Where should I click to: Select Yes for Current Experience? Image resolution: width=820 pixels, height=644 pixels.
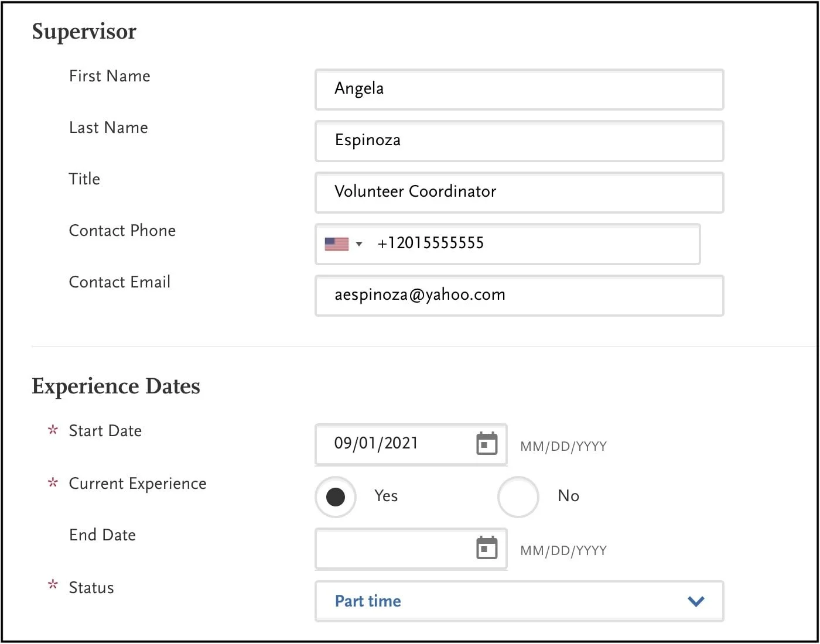pyautogui.click(x=336, y=497)
